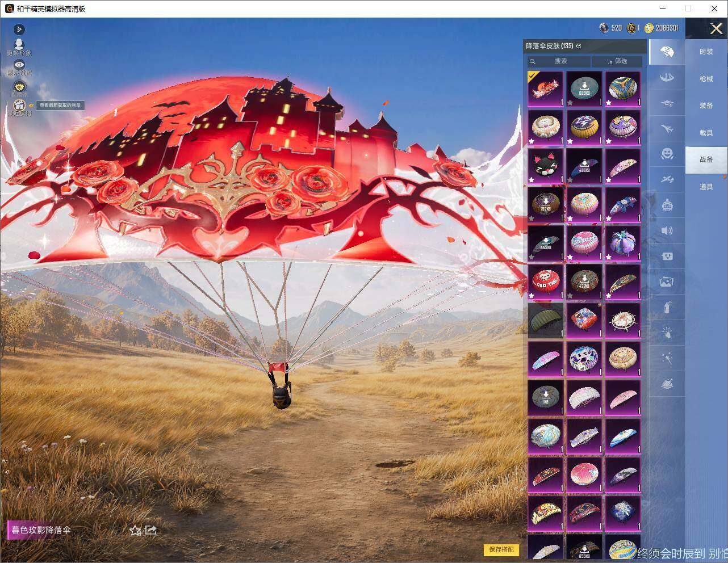Viewport: 728px width, 563px height.
Task: Select the glider wings category icon
Action: [667, 78]
